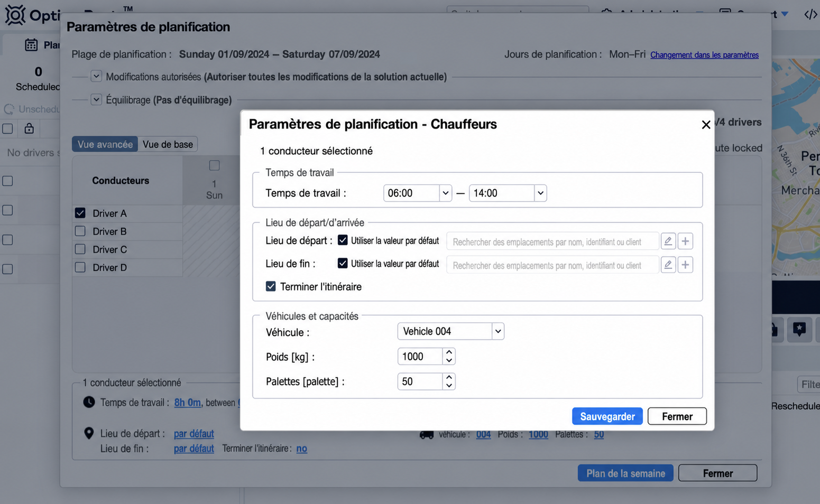Open Changement dans les paramètres link

tap(704, 55)
